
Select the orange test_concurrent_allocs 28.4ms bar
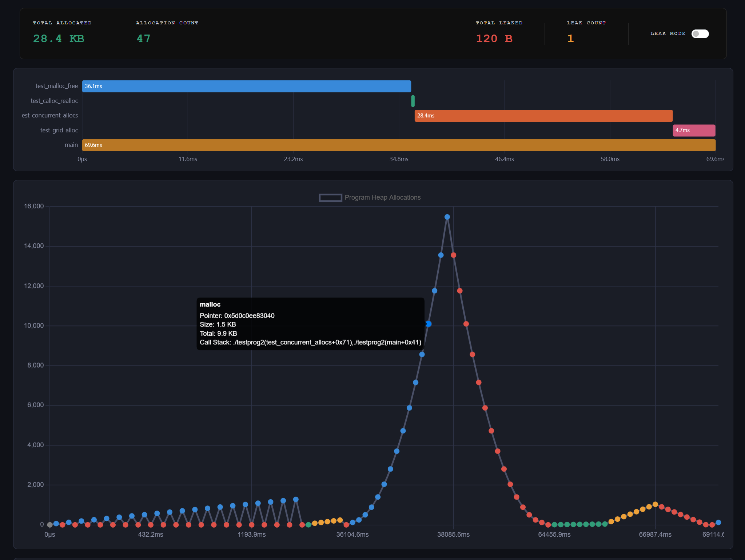(543, 116)
